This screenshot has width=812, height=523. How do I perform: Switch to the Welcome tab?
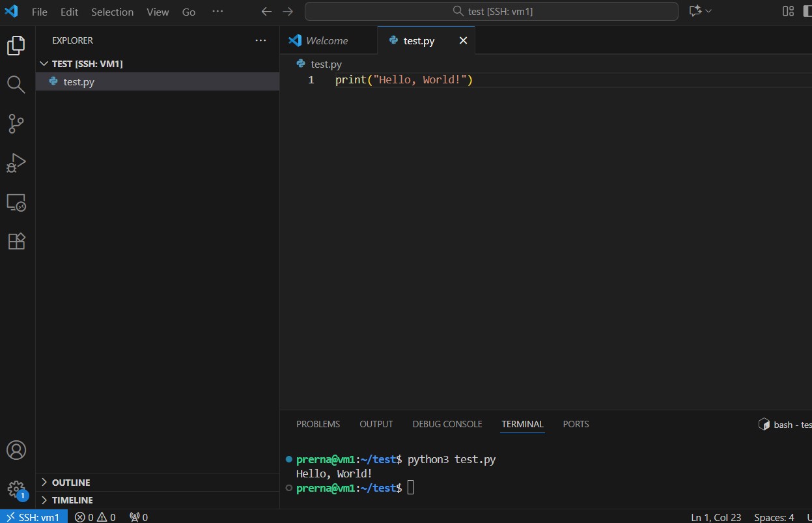pyautogui.click(x=326, y=40)
